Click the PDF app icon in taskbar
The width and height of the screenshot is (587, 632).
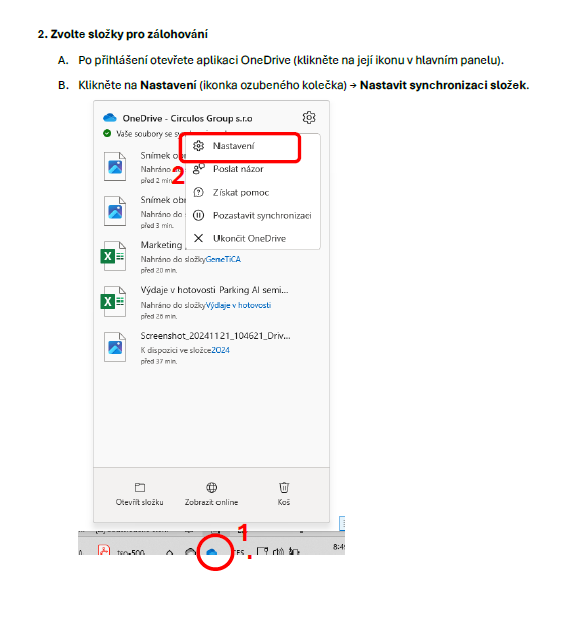[104, 550]
